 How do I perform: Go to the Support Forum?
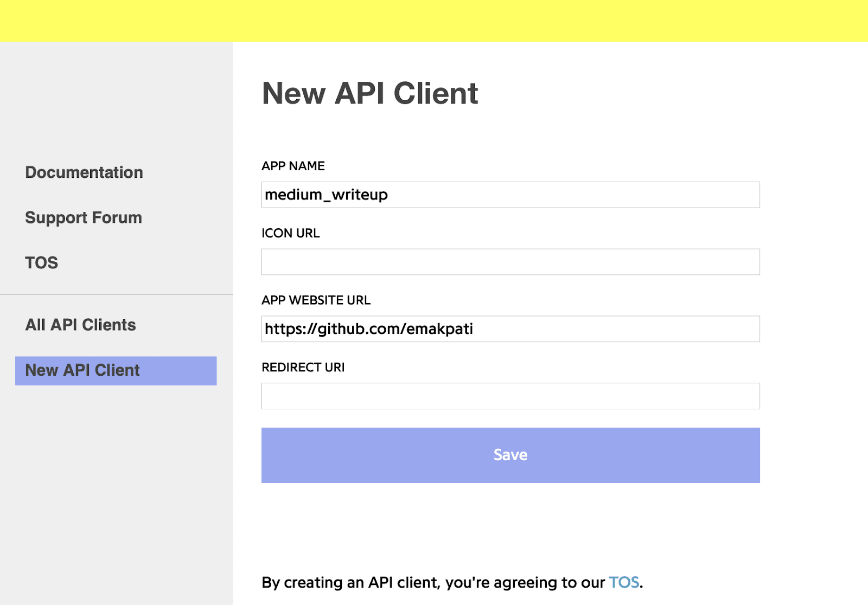pyautogui.click(x=84, y=217)
